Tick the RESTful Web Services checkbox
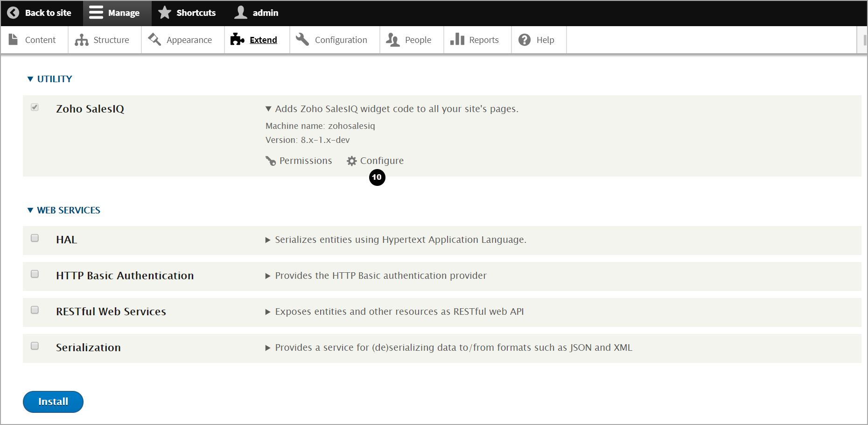 click(35, 310)
